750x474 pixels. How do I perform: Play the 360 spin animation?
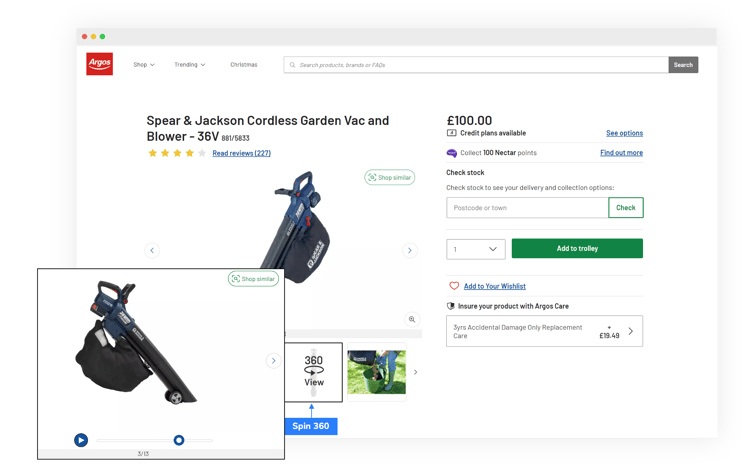point(81,440)
